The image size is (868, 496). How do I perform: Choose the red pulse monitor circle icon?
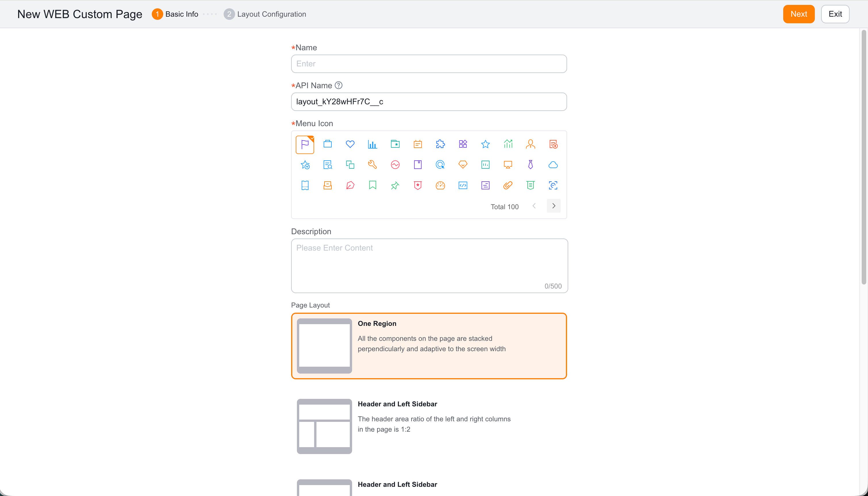pyautogui.click(x=395, y=165)
